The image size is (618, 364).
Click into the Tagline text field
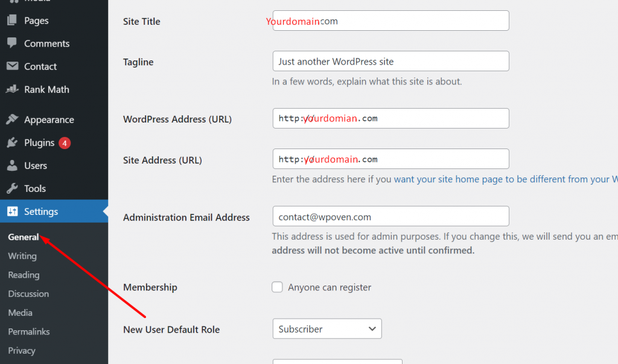pos(390,62)
